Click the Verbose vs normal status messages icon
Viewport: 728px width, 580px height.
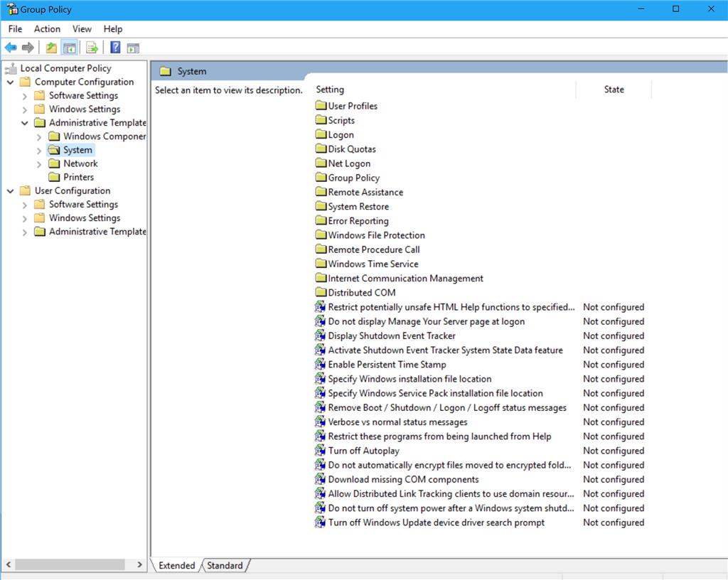click(321, 421)
